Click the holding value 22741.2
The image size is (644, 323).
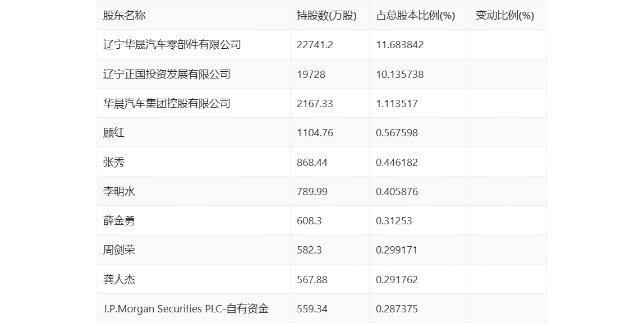pyautogui.click(x=315, y=45)
